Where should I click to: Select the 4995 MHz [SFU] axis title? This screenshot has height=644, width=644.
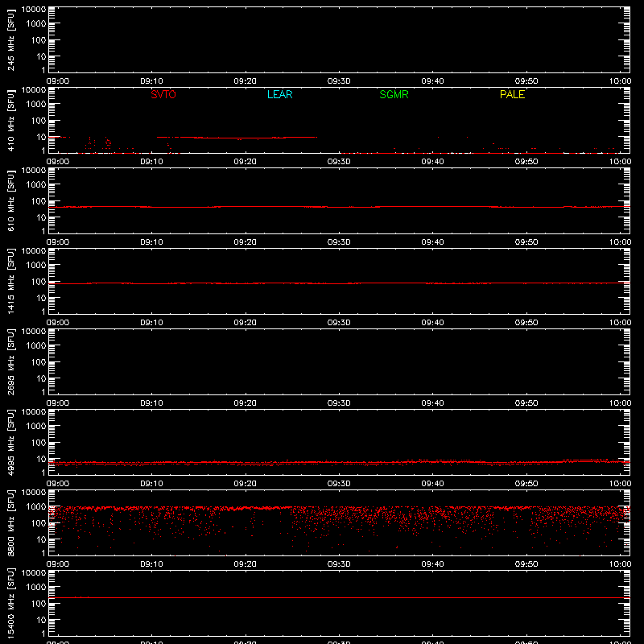click(x=10, y=442)
